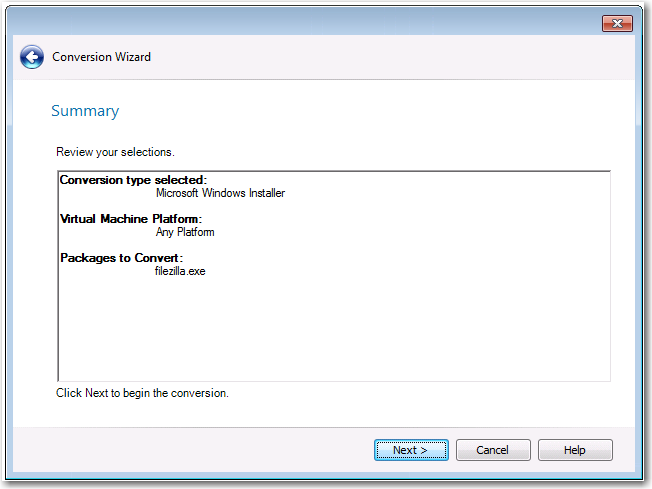
Task: Click the blue back arrow icon
Action: 32,57
